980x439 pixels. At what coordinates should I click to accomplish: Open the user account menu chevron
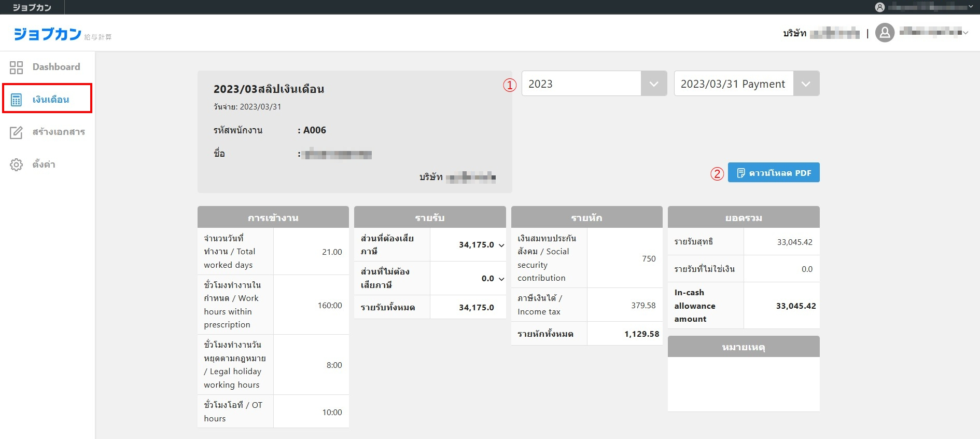965,33
